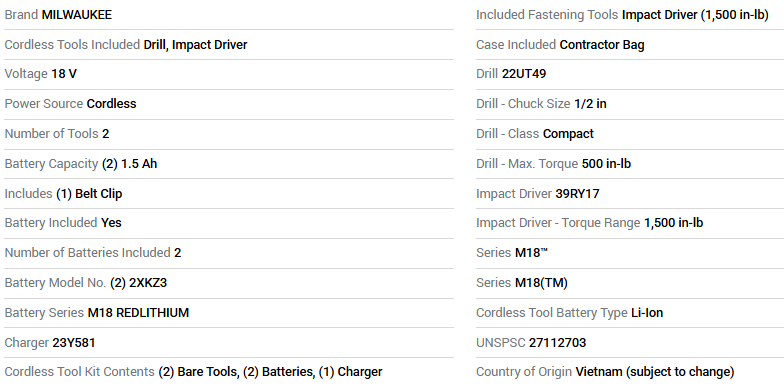Select the '(1) Belt Clip' includes value

[x=89, y=194]
